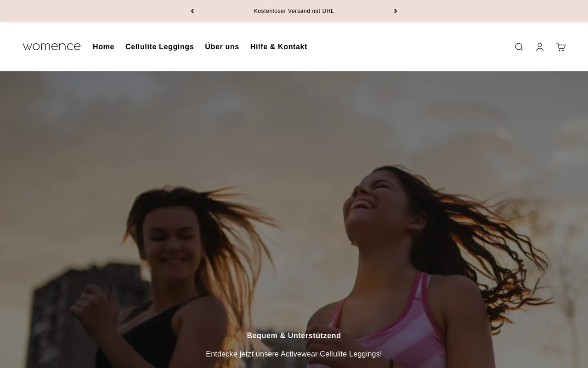Screen dimensions: 588x368
Task: Click the Bequem & Unterstützend heading
Action: (294, 336)
